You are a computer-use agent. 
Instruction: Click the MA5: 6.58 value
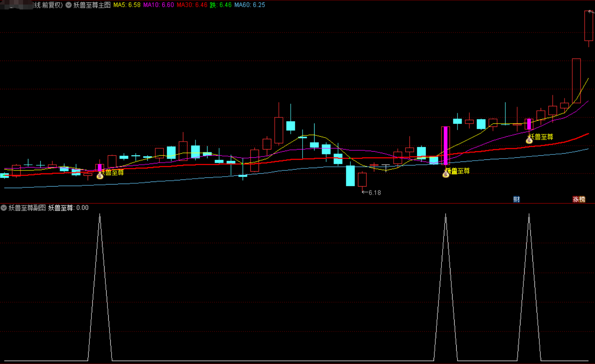[127, 5]
